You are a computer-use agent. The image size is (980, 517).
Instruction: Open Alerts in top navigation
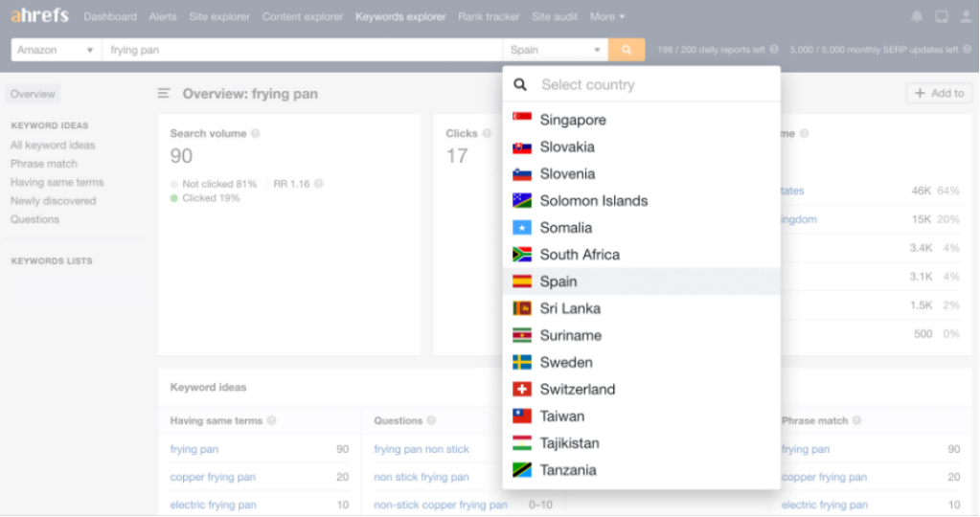pyautogui.click(x=163, y=17)
